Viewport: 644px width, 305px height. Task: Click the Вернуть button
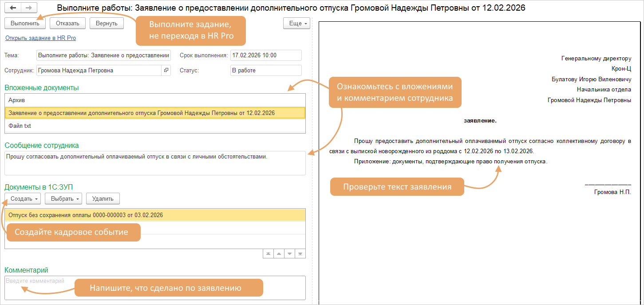pos(106,24)
